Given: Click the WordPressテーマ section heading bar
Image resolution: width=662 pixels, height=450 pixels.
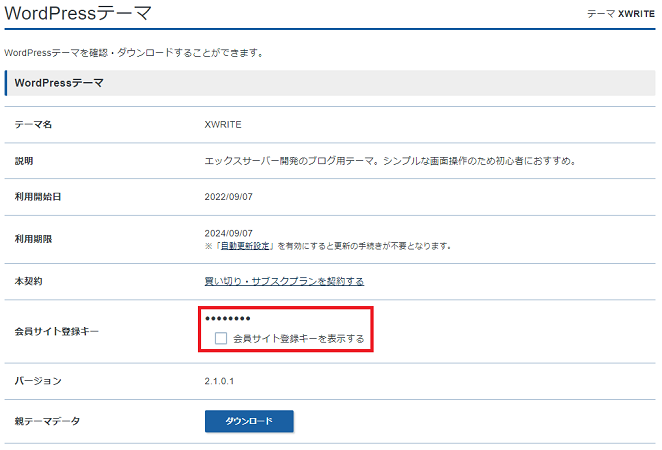Looking at the screenshot, I should click(330, 83).
